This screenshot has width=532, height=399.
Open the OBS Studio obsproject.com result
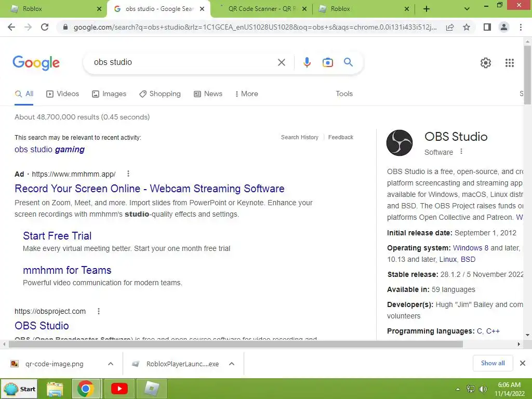click(42, 326)
